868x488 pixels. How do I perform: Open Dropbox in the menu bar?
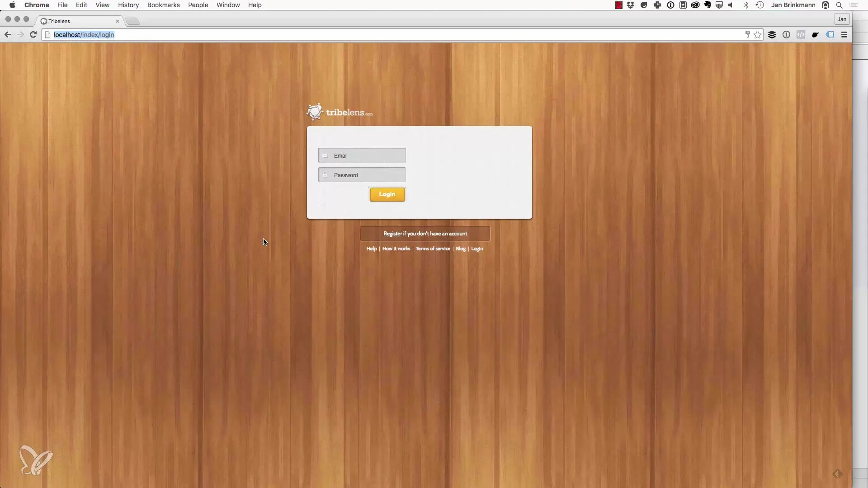(x=631, y=5)
